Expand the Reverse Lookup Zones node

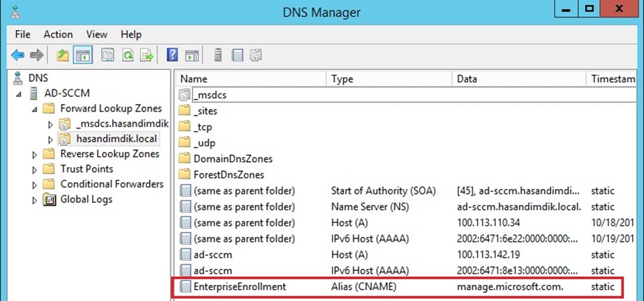35,155
